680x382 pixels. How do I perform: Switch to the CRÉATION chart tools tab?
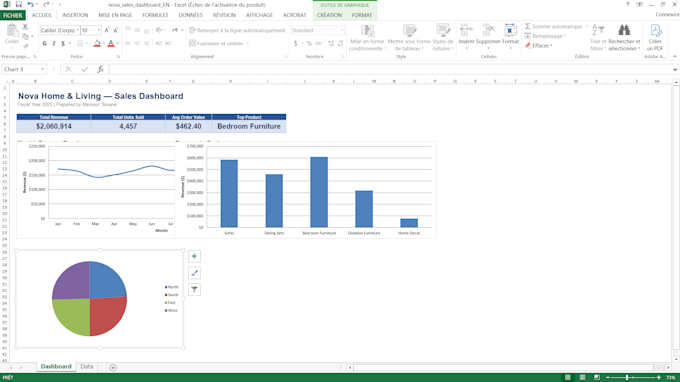pyautogui.click(x=329, y=15)
